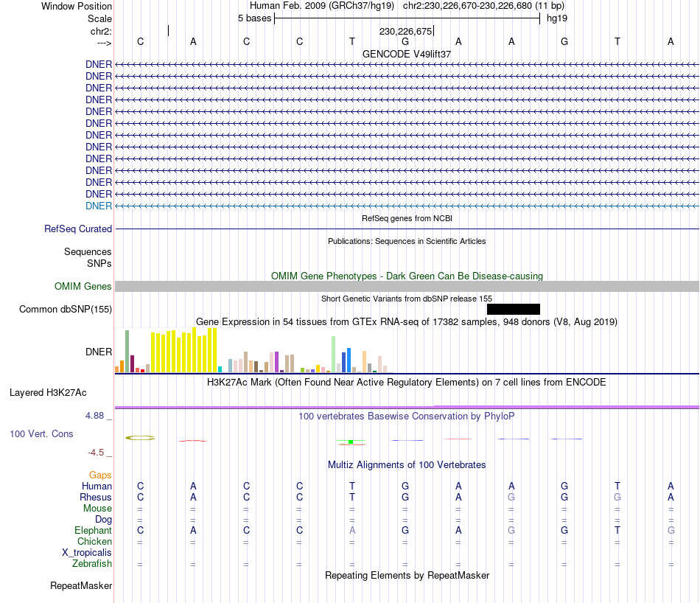The height and width of the screenshot is (603, 700).
Task: Click the Common dbSNP(155) label
Action: [x=65, y=309]
